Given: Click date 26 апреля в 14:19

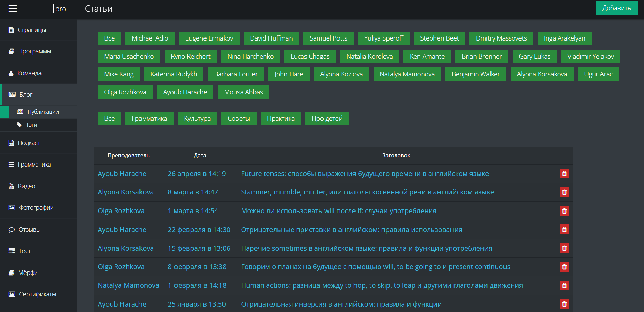Looking at the screenshot, I should [x=197, y=174].
